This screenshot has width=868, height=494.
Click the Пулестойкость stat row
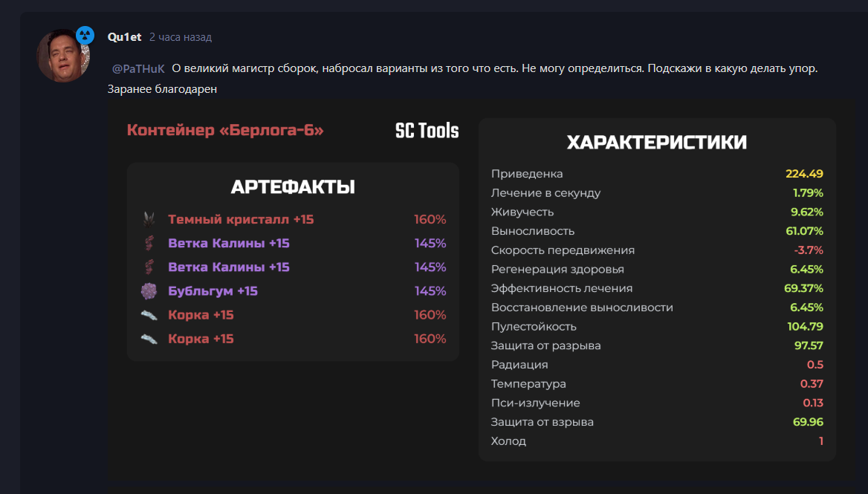(x=657, y=326)
